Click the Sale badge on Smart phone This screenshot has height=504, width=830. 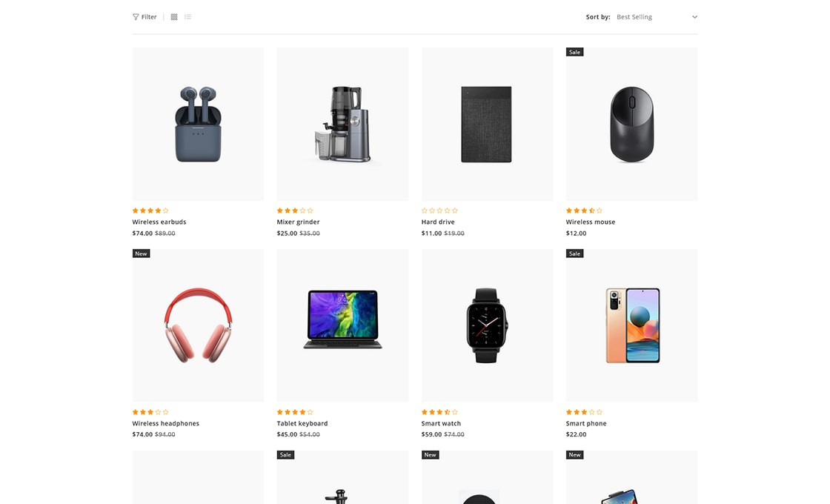[x=574, y=253]
